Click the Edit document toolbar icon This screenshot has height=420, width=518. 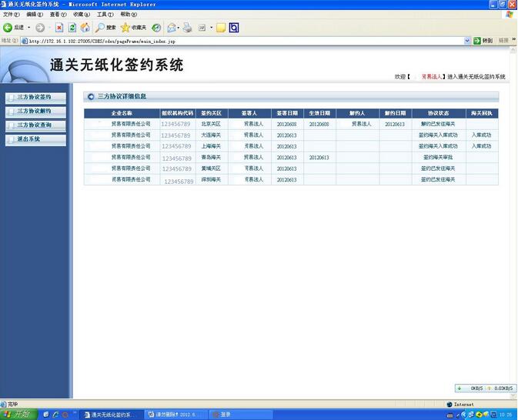pos(202,28)
